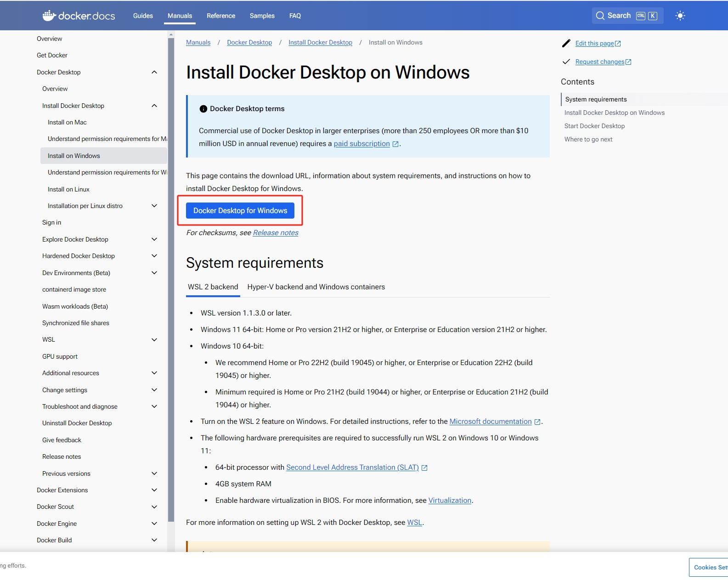
Task: Open containerd image store in sidebar
Action: (x=74, y=289)
